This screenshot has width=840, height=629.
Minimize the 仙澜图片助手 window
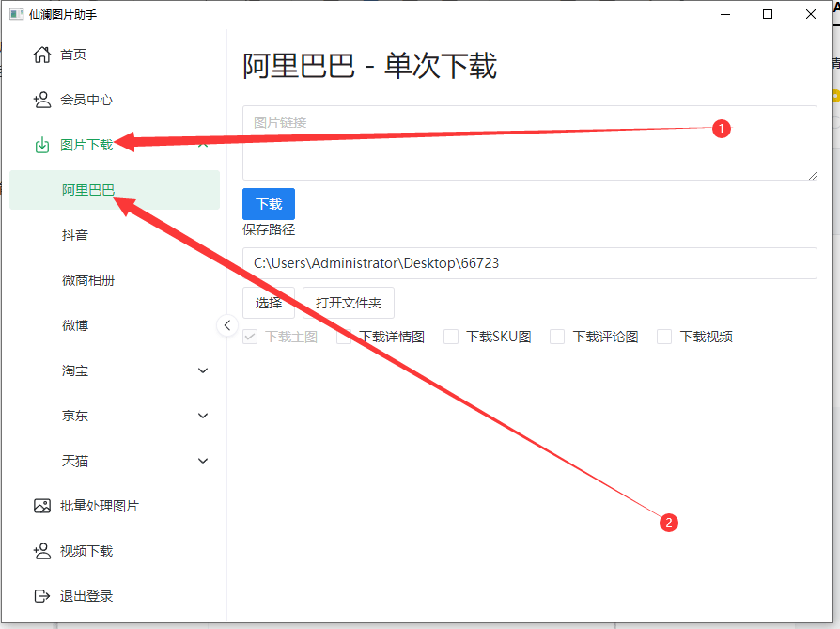pyautogui.click(x=725, y=14)
